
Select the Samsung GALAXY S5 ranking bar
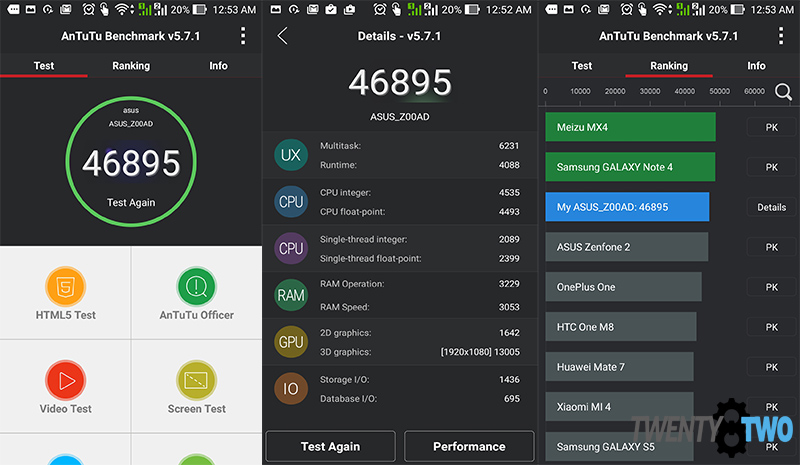[619, 447]
